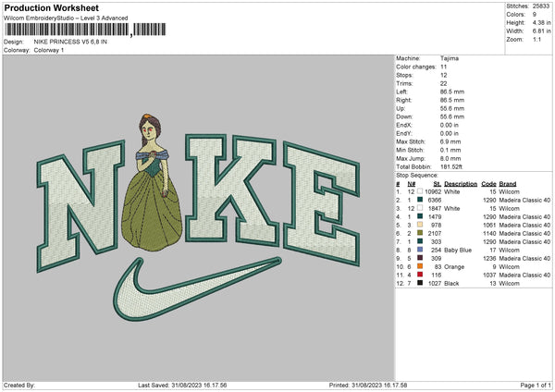555x392 pixels.
Task: Click the 'Orange' description in row 10
Action: pyautogui.click(x=454, y=267)
